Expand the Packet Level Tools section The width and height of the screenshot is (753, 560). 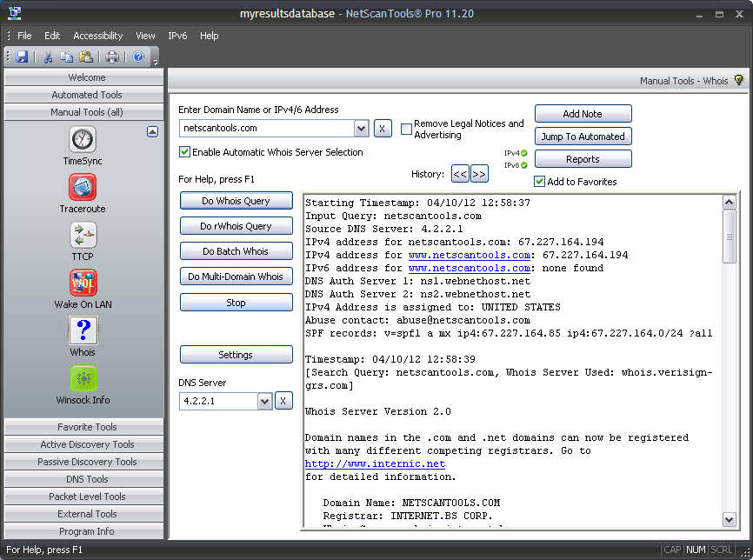[83, 497]
